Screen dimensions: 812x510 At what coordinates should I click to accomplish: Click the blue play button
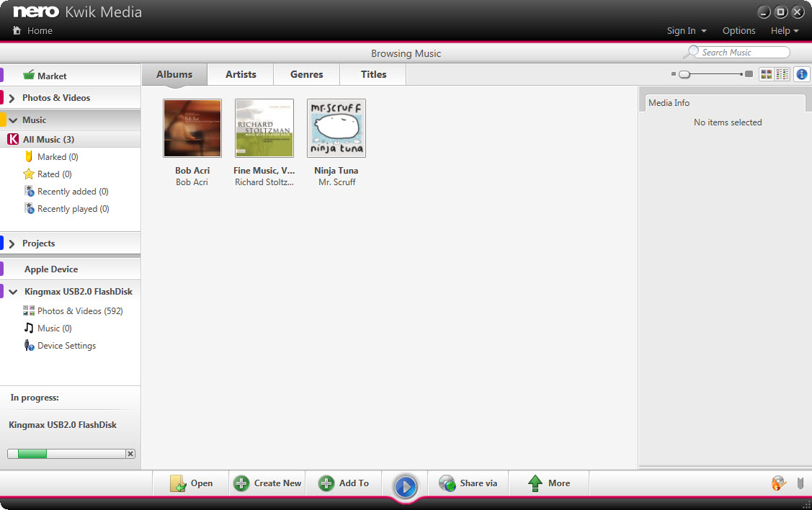tap(405, 486)
